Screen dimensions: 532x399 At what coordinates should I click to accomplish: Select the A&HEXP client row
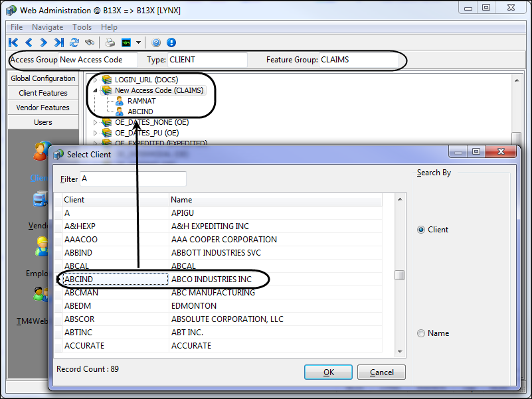[x=218, y=226]
